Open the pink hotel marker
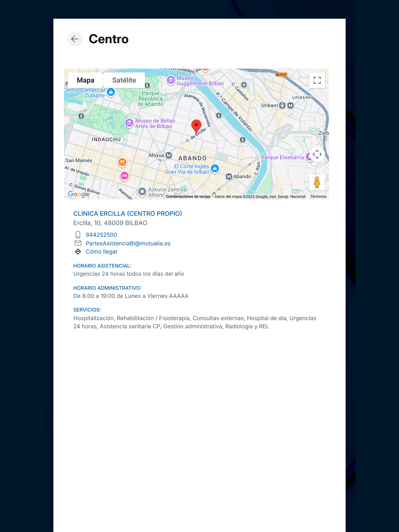This screenshot has width=399, height=532. pos(124,176)
